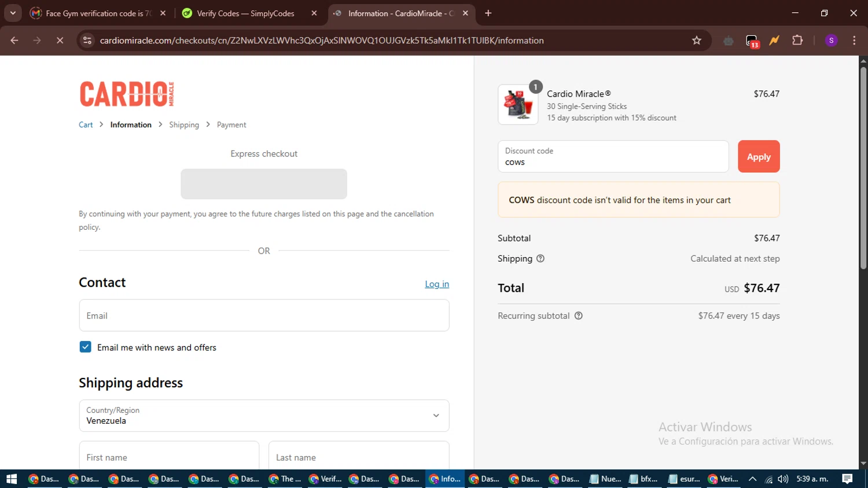Open the 'Nue...' Notepad taskbar item
The image size is (868, 488).
pos(605,479)
